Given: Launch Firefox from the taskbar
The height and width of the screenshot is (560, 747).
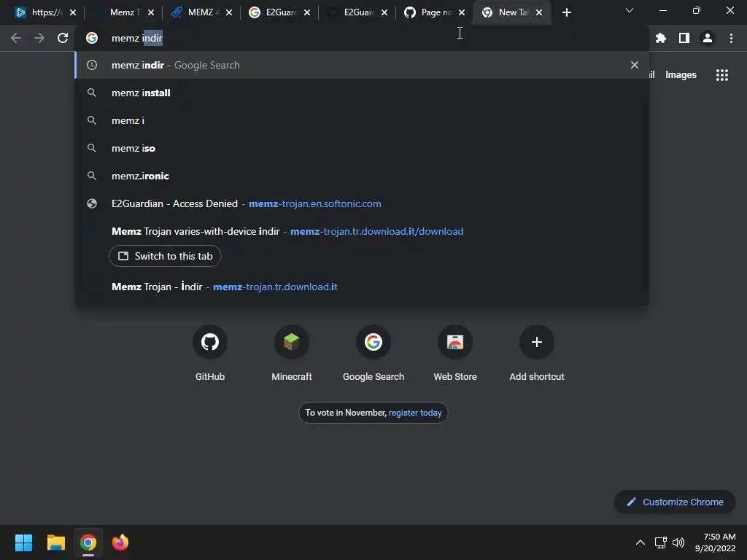Looking at the screenshot, I should tap(120, 542).
